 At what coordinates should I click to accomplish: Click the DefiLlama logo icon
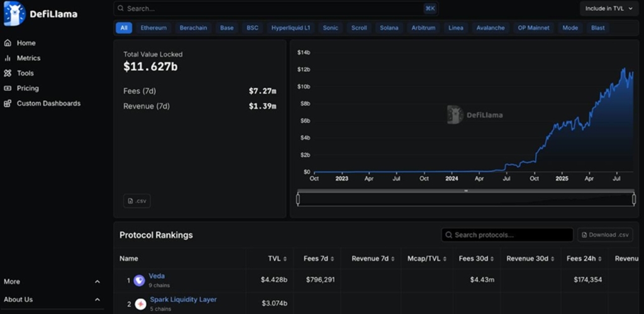(x=14, y=14)
